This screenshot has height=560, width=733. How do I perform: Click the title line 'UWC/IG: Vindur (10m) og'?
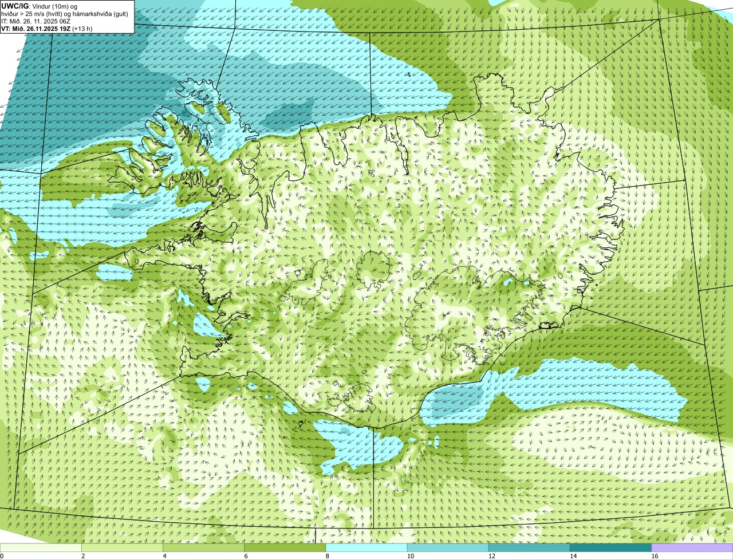[x=39, y=6]
